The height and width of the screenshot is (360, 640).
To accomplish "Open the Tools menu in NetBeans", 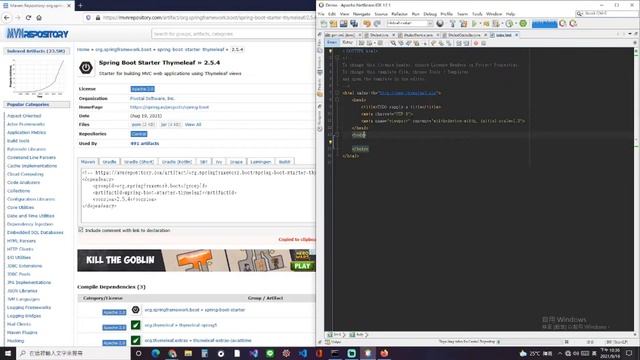I will point(477,14).
